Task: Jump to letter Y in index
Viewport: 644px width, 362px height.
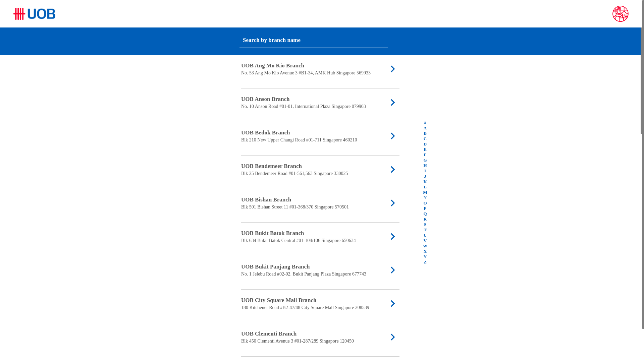Action: [x=425, y=257]
